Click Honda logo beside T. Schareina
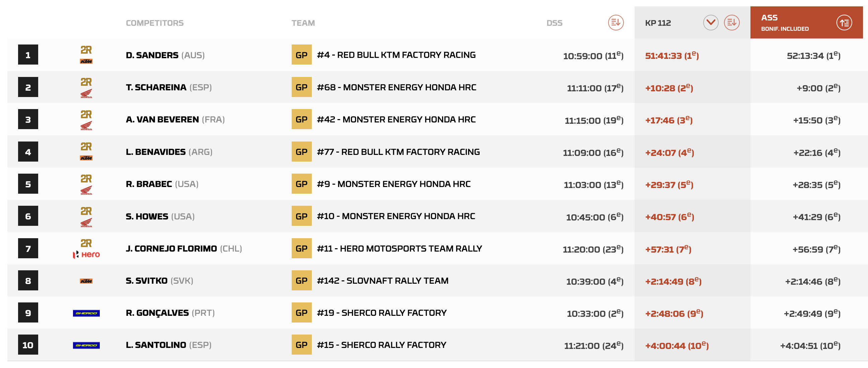The image size is (868, 368). 86,93
